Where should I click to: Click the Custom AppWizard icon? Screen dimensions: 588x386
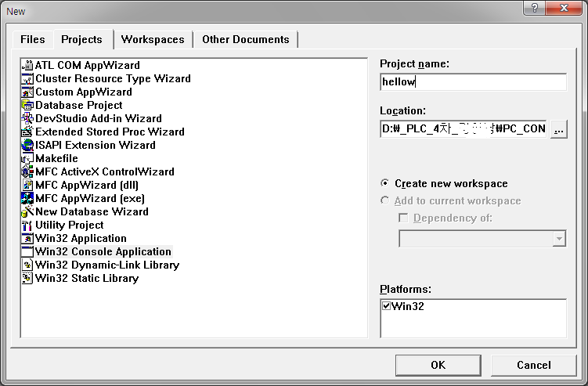tap(27, 92)
